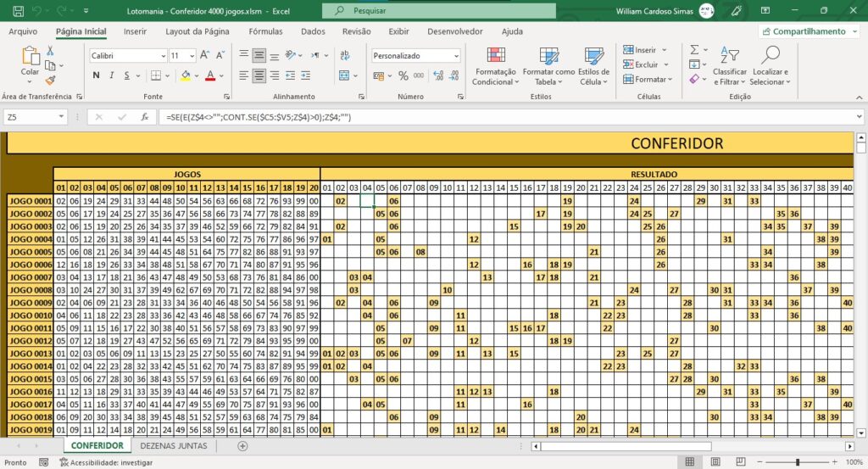Toggle middle vertical alignment
Viewport: 868px width, 469px height.
tap(259, 55)
